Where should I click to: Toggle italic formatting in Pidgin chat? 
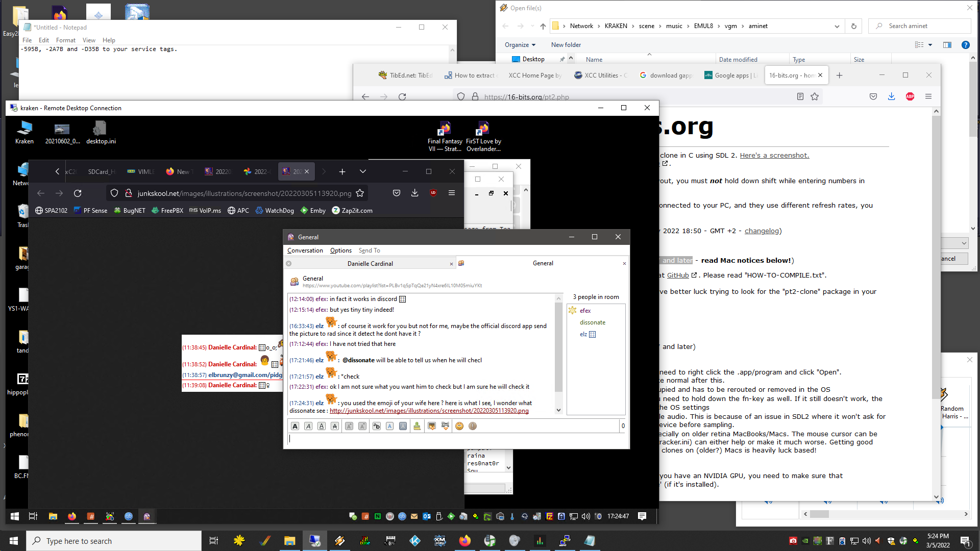coord(308,426)
